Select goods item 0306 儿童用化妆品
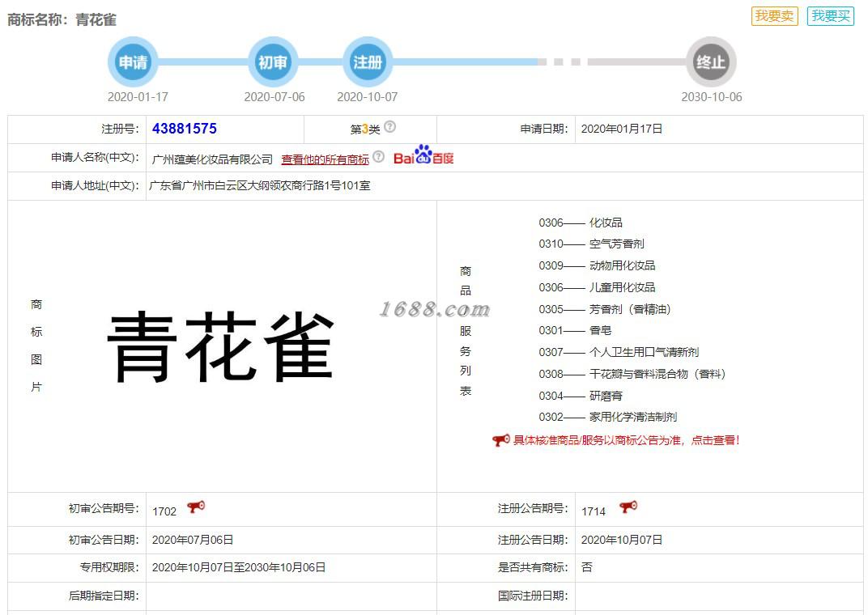The image size is (868, 615). click(597, 287)
